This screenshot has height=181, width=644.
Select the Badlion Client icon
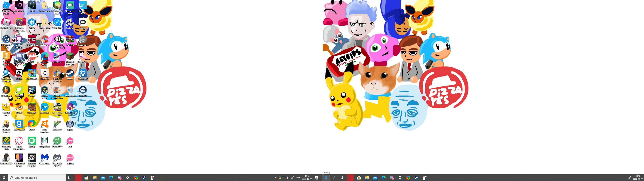(x=44, y=93)
